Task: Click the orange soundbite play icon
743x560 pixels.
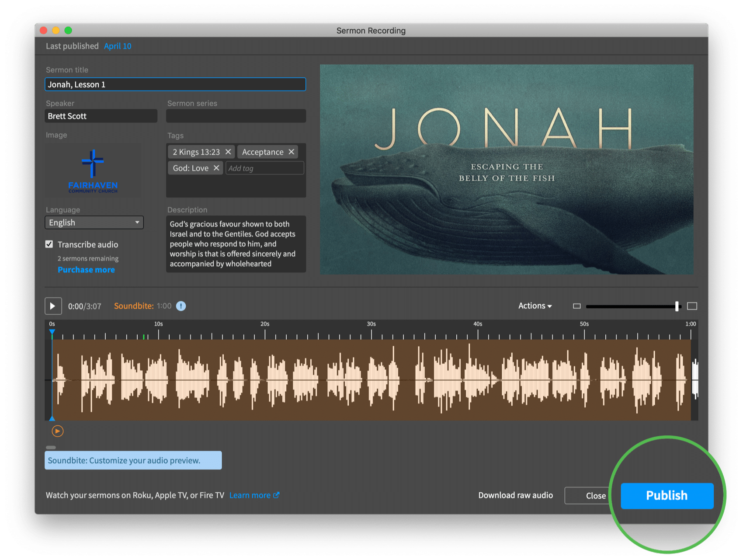Action: 58,431
